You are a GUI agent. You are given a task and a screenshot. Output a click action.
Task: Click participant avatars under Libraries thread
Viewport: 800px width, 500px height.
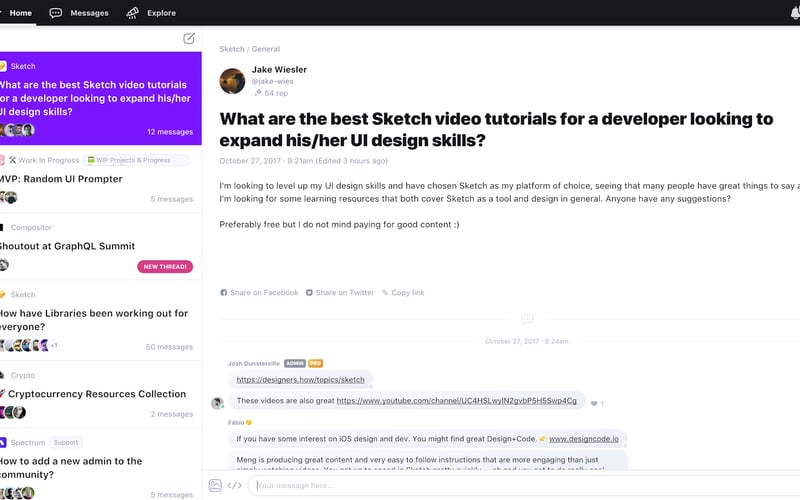tap(24, 345)
